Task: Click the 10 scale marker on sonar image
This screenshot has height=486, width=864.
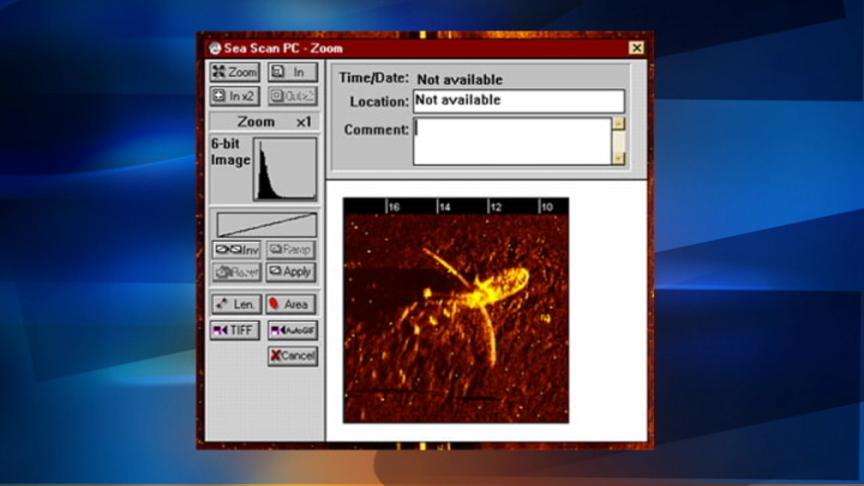Action: pyautogui.click(x=546, y=207)
